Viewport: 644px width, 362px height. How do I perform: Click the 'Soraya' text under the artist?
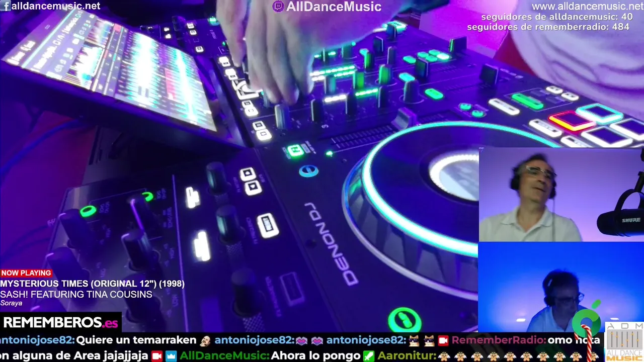coord(11,303)
